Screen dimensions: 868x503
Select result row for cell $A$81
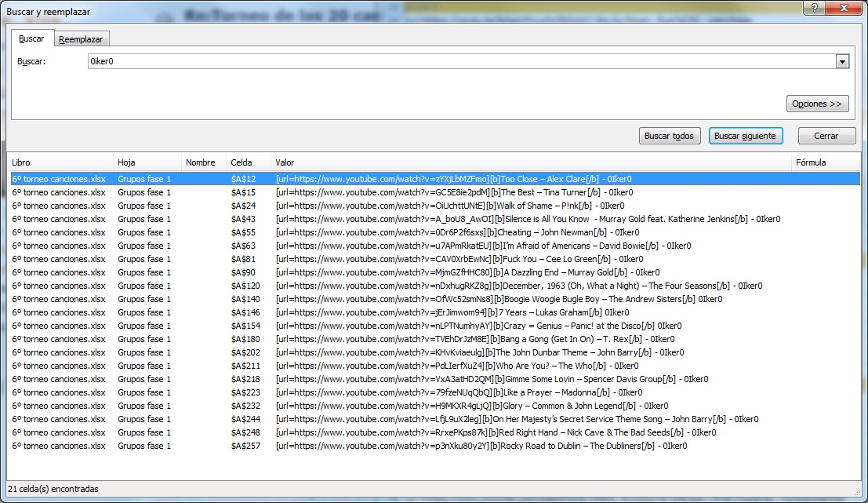435,259
